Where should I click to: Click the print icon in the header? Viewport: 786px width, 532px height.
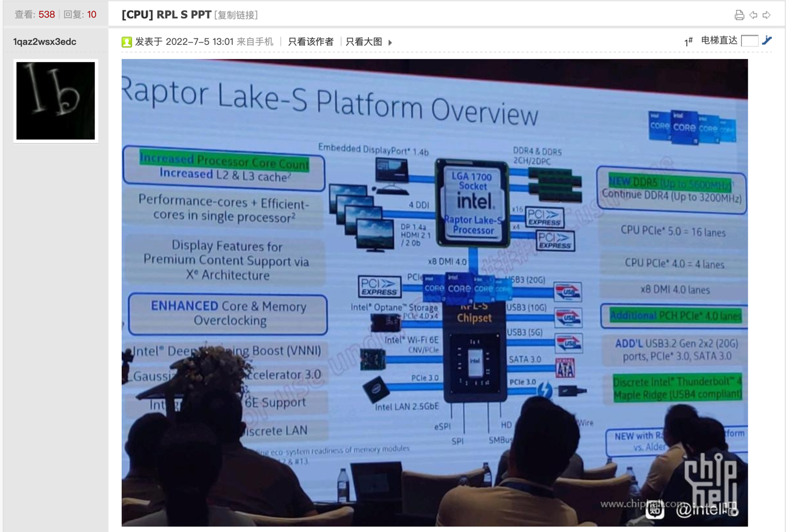739,15
